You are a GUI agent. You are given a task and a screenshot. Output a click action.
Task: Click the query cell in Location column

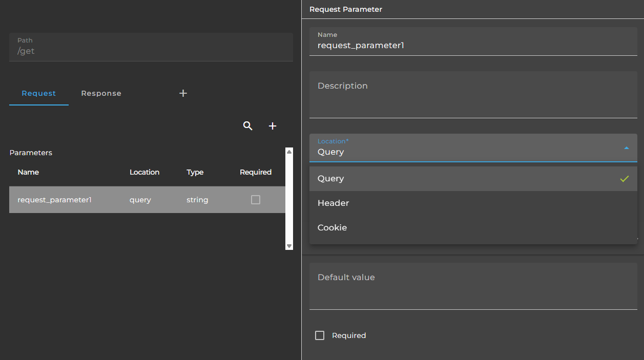(x=140, y=200)
